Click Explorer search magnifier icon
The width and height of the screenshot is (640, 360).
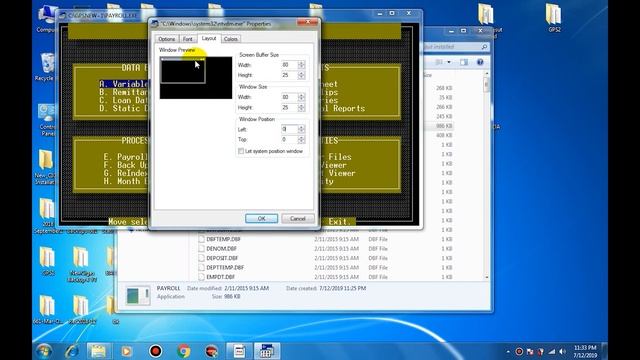pyautogui.click(x=484, y=47)
